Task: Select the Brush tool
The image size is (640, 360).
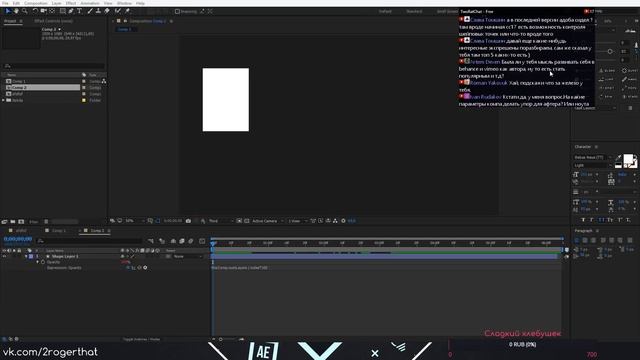Action: coord(90,11)
